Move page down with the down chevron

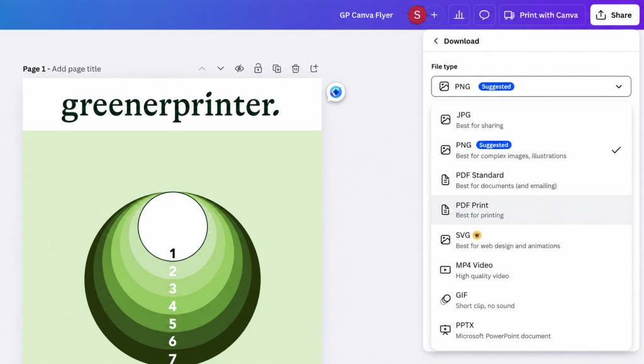coord(221,69)
